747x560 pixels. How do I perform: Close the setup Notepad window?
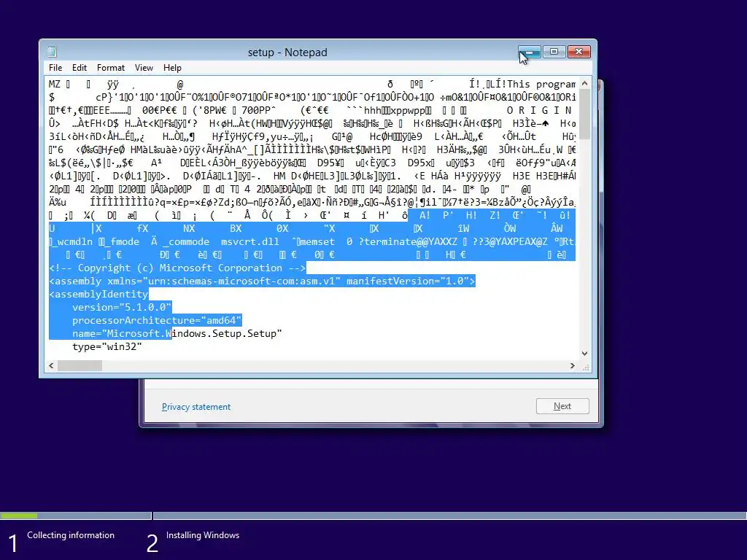coord(578,52)
